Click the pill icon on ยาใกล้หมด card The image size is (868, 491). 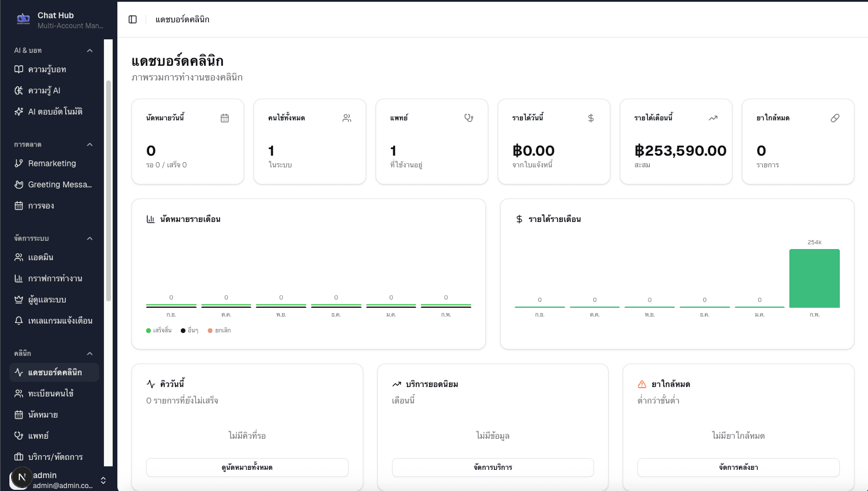click(835, 117)
